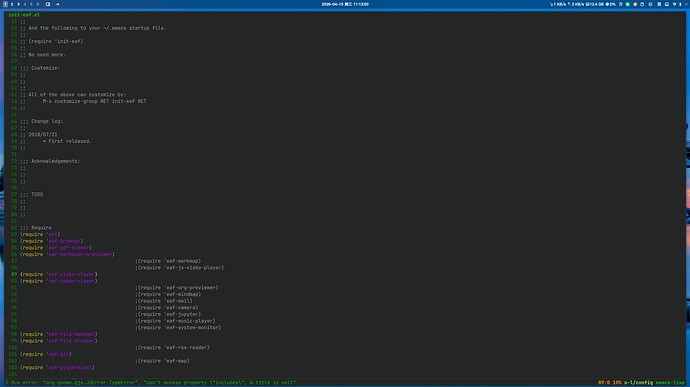
Task: Click the commented (require 'eaf-music-player) line
Action: coord(175,321)
